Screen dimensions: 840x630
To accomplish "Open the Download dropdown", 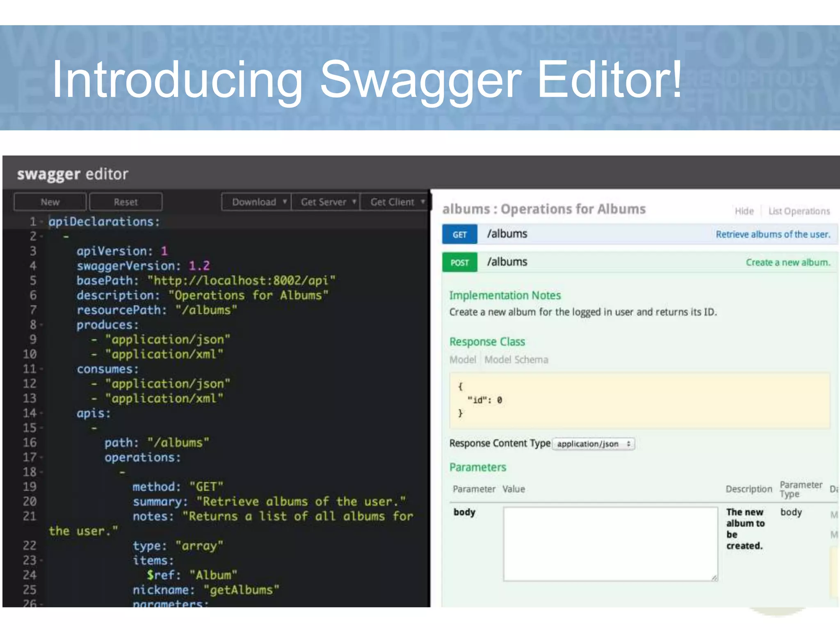I will pos(256,202).
